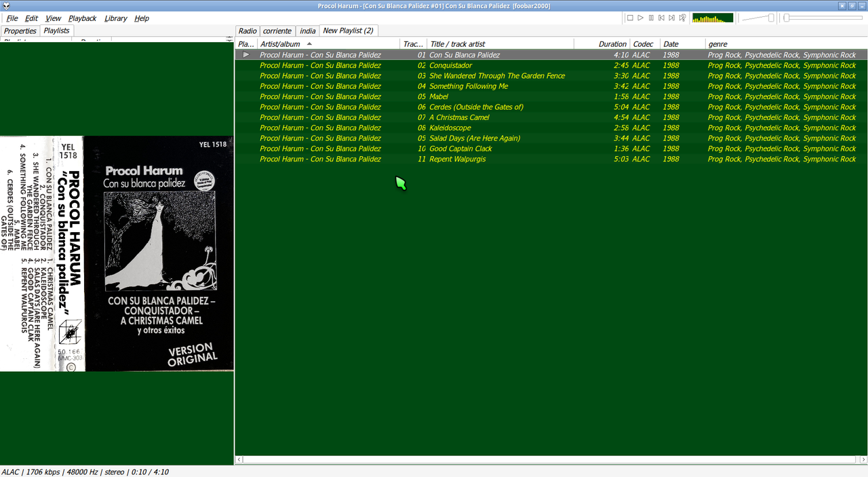Select the New Playlist (2) tab
This screenshot has width=868, height=477.
pos(348,31)
